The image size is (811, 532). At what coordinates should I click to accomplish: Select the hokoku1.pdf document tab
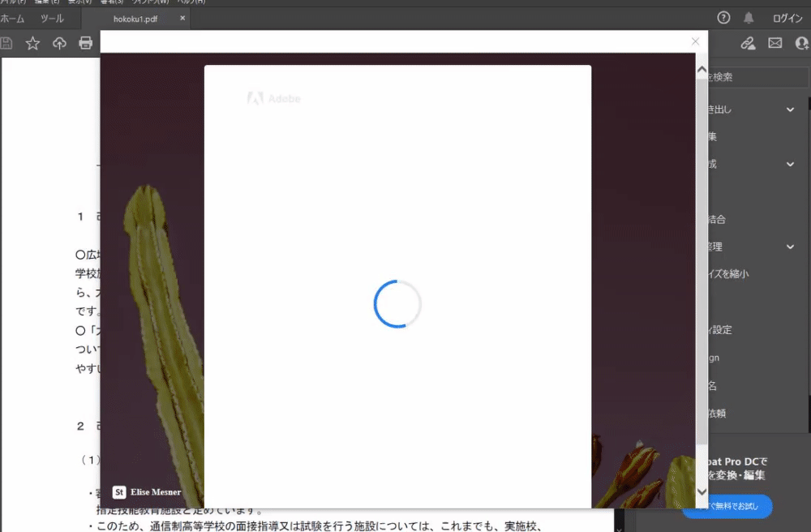point(135,19)
